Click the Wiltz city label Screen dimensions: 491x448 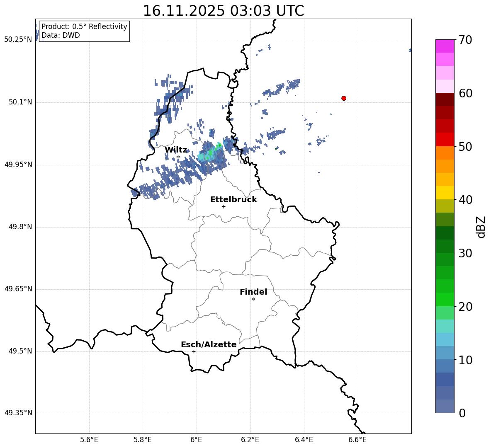(176, 150)
